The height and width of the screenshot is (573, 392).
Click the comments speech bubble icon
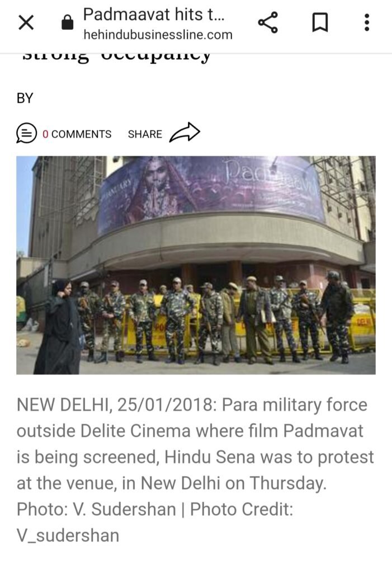pyautogui.click(x=26, y=133)
